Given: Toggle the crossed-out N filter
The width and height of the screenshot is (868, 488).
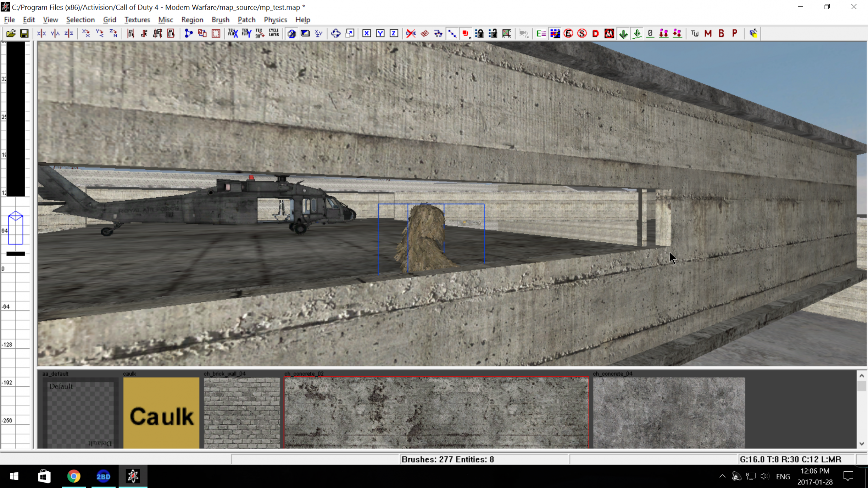Looking at the screenshot, I should click(x=609, y=33).
